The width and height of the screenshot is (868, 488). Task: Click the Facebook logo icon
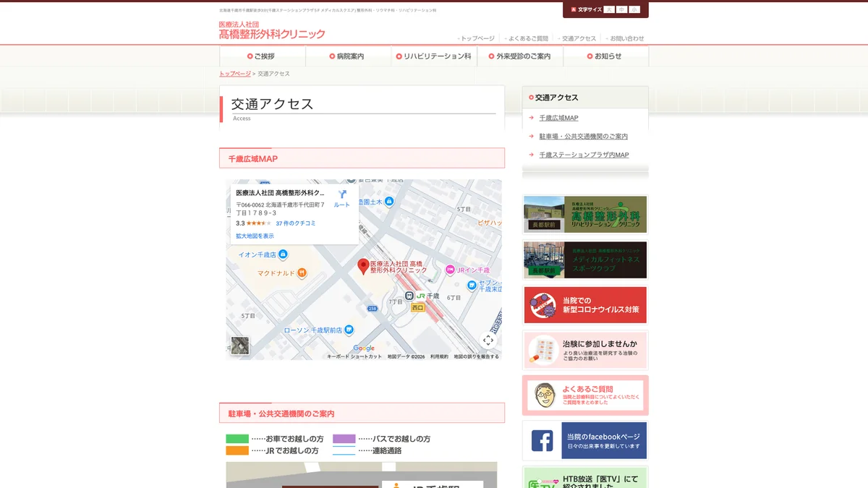[542, 441]
